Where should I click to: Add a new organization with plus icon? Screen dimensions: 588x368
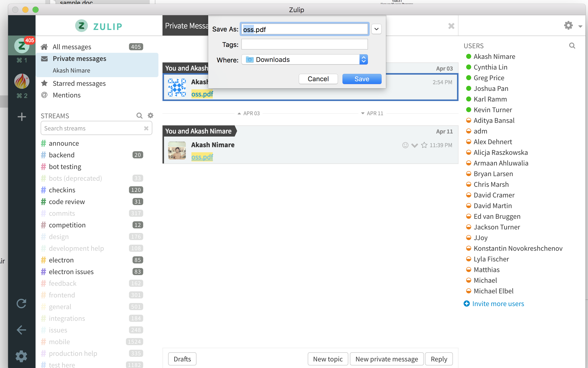click(22, 117)
